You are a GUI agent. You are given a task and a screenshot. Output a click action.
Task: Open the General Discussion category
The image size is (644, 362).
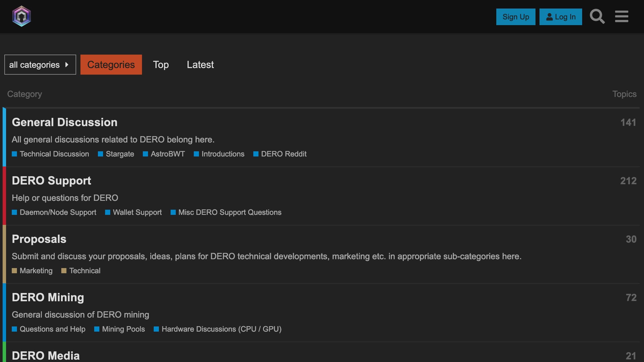pos(64,123)
